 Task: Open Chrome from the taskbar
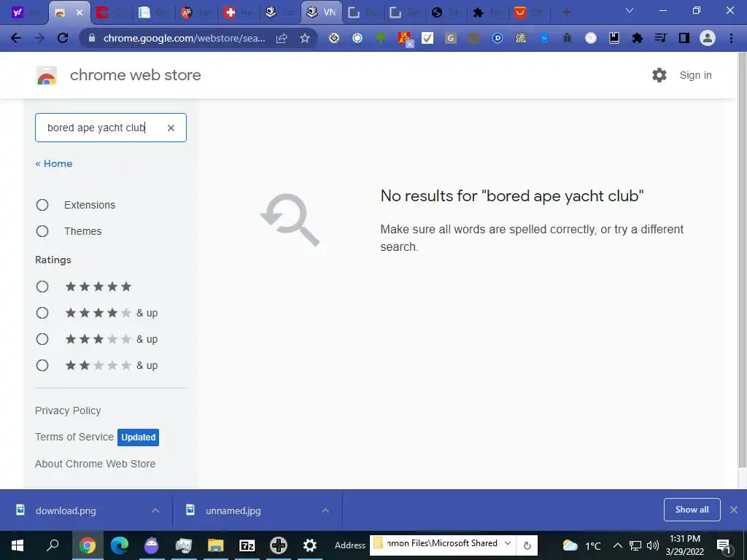point(88,545)
